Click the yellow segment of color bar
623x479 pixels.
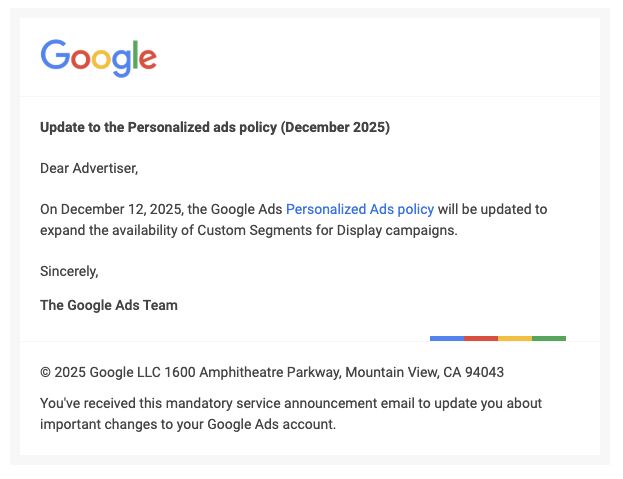(515, 338)
